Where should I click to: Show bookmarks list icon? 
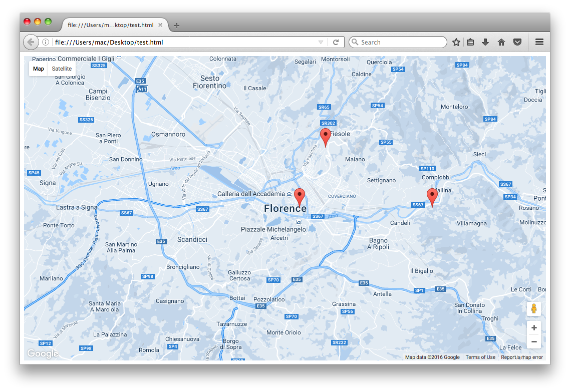point(470,42)
